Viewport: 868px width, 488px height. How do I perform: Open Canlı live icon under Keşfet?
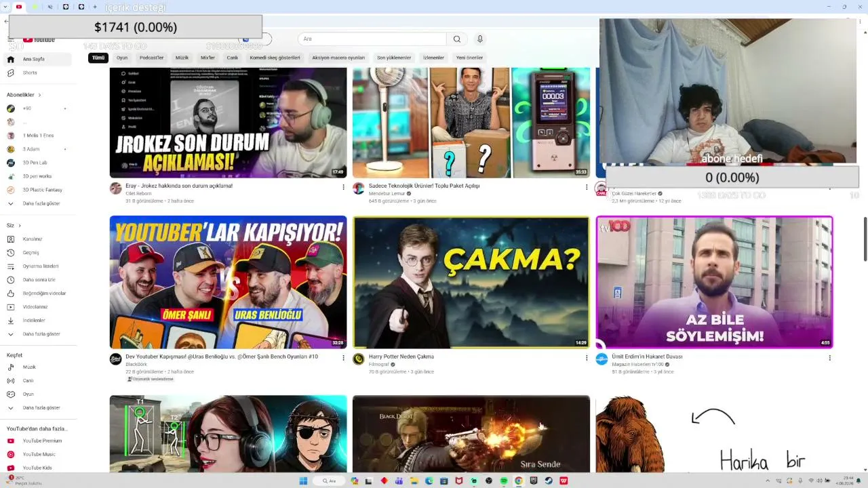10,381
